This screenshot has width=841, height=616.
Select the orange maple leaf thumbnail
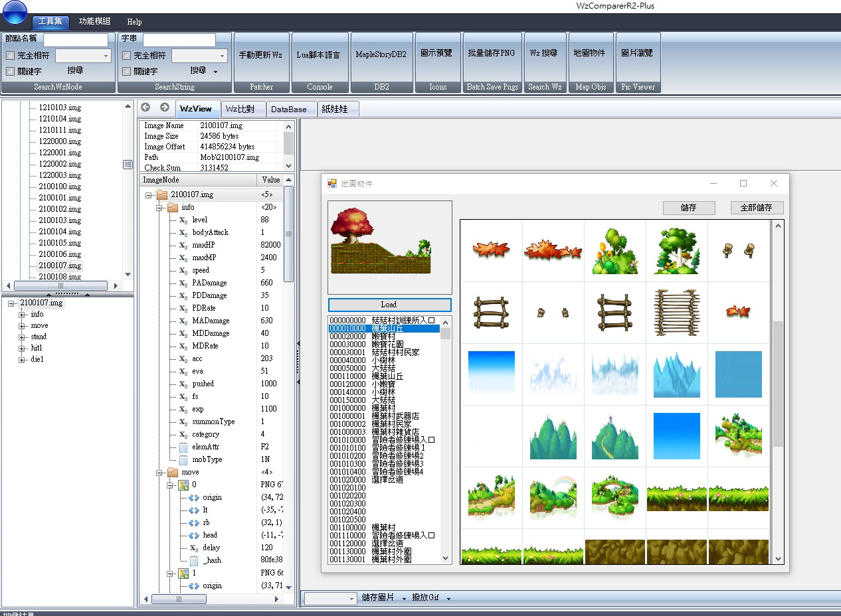[x=491, y=250]
